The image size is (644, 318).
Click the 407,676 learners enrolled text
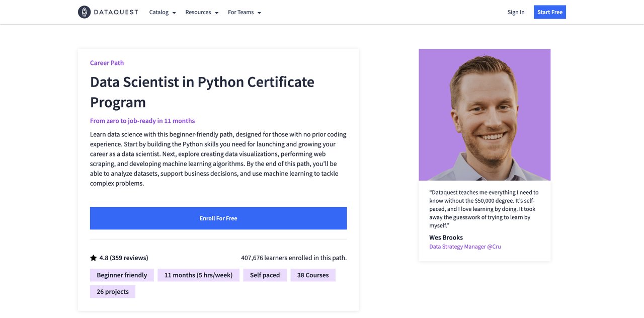(x=294, y=258)
